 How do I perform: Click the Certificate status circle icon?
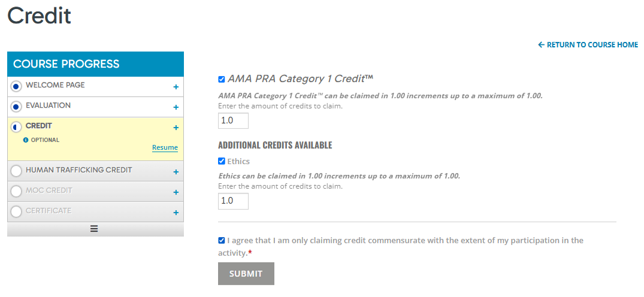16,211
